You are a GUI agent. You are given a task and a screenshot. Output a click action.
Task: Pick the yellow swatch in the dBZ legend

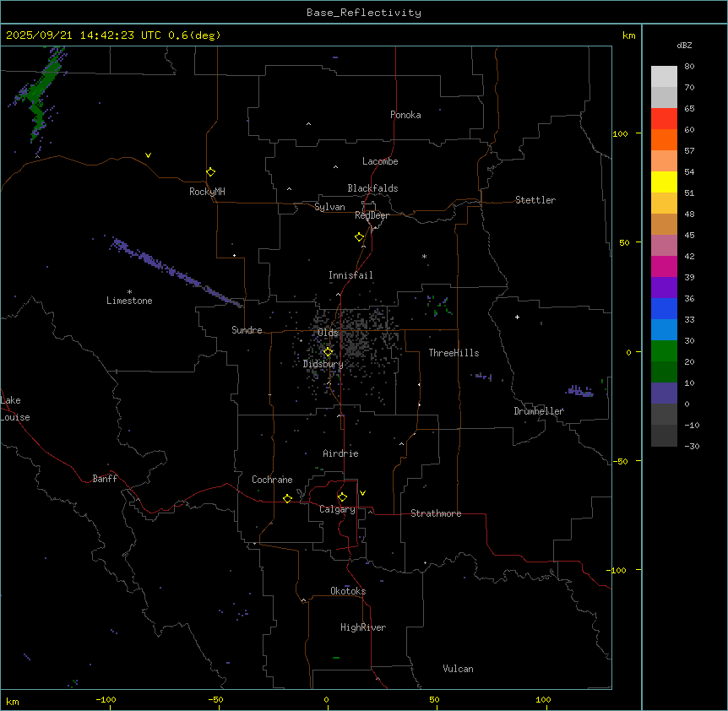pyautogui.click(x=664, y=182)
